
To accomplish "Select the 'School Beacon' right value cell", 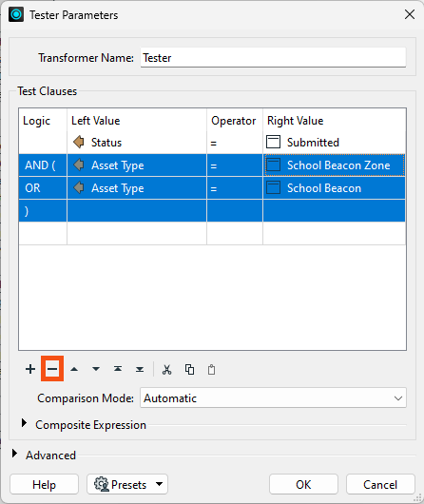I will tap(334, 188).
